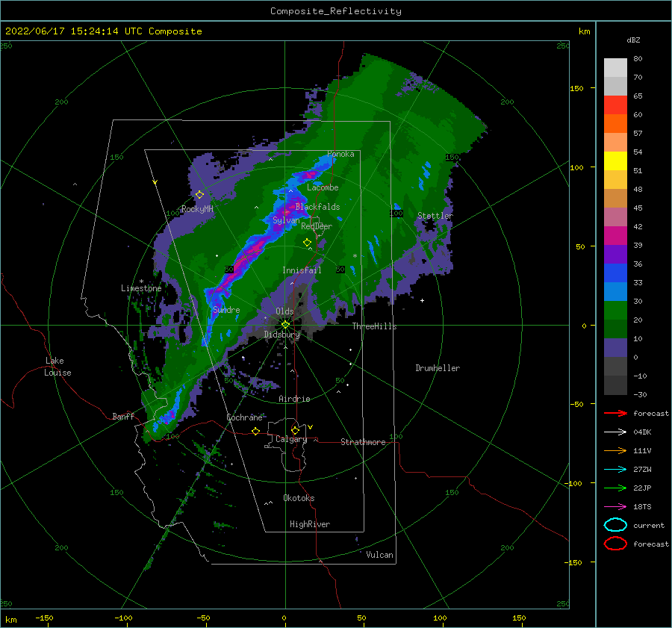Image resolution: width=672 pixels, height=628 pixels.
Task: Select the -10 dBZ dark gray swatch
Action: coord(615,385)
